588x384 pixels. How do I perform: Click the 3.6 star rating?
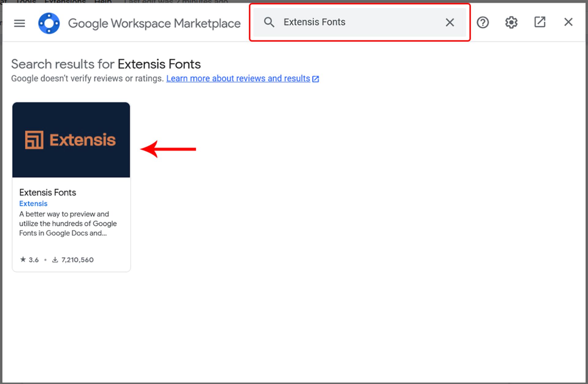point(29,260)
